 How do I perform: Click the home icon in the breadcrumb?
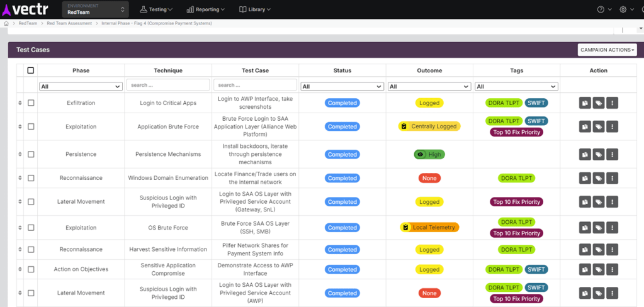click(6, 23)
